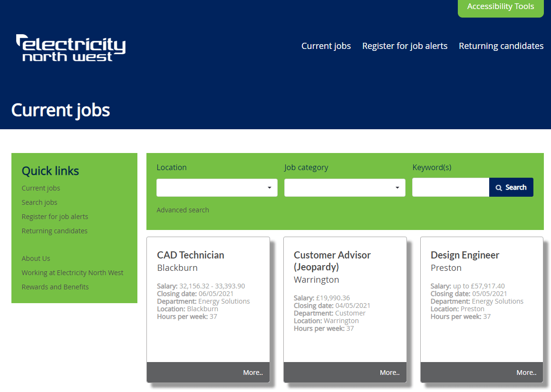Click the magnifier Search button
The width and height of the screenshot is (551, 392).
[511, 187]
